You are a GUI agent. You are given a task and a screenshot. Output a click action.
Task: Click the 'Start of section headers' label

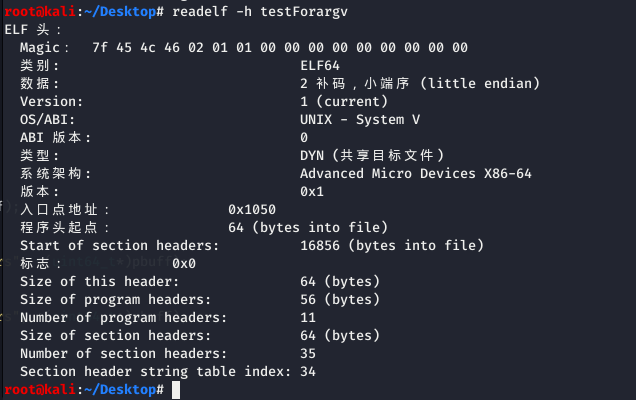coord(119,245)
